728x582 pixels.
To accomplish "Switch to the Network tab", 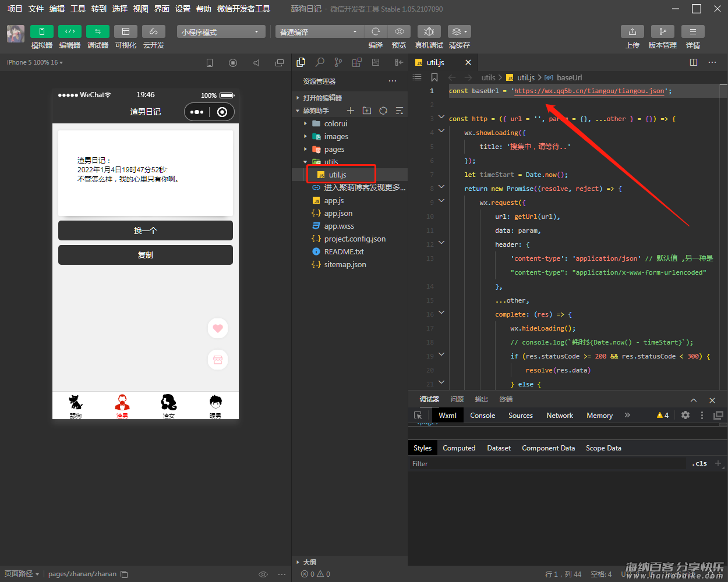I will point(560,416).
